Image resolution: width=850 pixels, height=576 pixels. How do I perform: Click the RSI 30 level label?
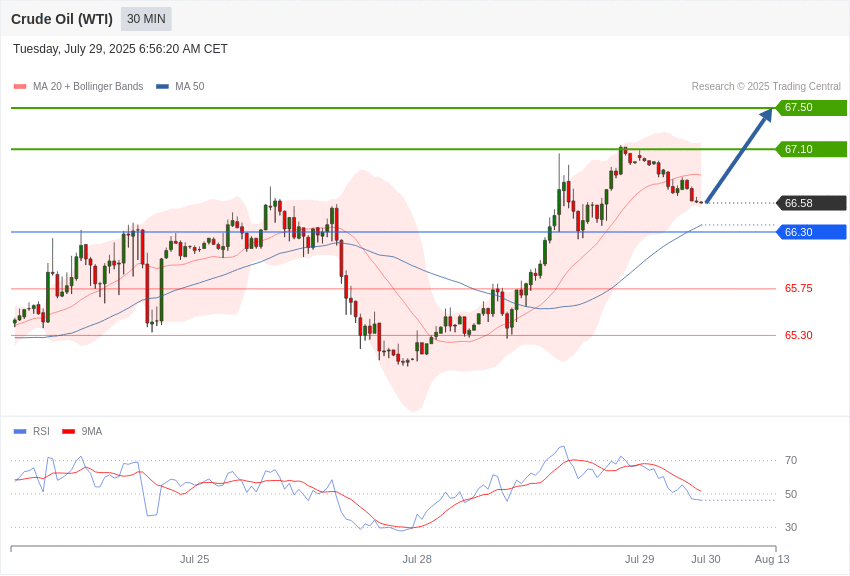pos(791,527)
